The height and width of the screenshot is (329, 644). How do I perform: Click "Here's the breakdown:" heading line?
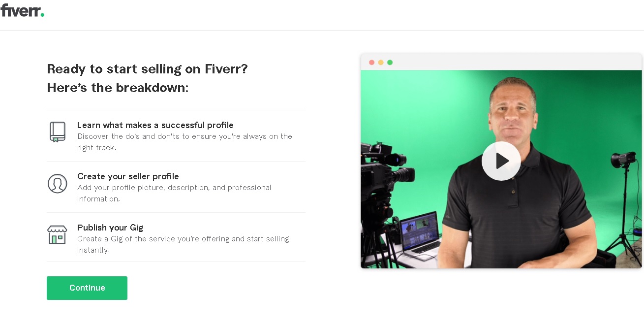[118, 88]
